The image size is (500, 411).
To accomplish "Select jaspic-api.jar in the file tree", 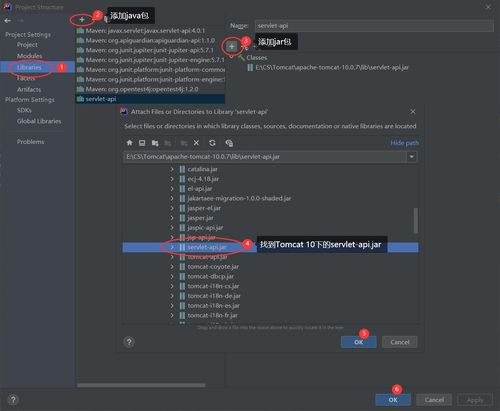I will (x=205, y=228).
